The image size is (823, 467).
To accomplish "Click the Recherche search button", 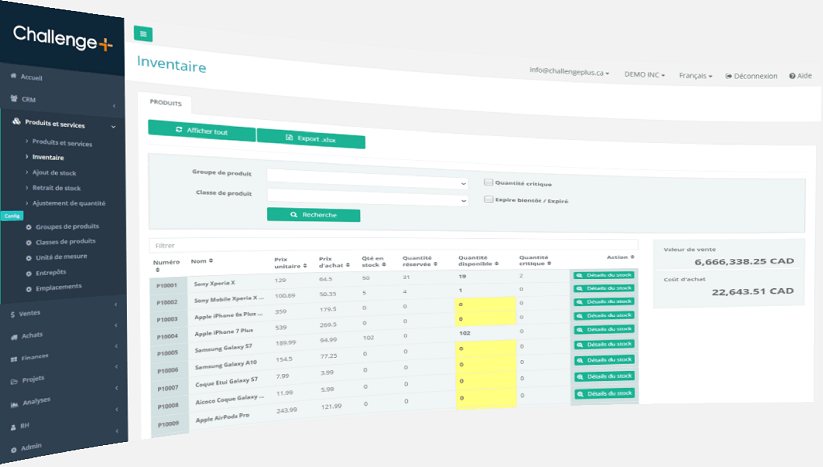I will point(313,215).
